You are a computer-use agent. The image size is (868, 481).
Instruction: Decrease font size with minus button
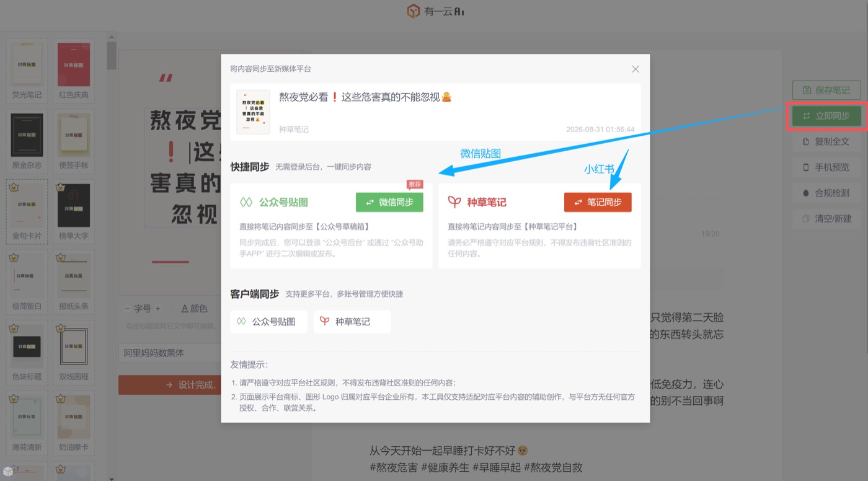coord(127,309)
